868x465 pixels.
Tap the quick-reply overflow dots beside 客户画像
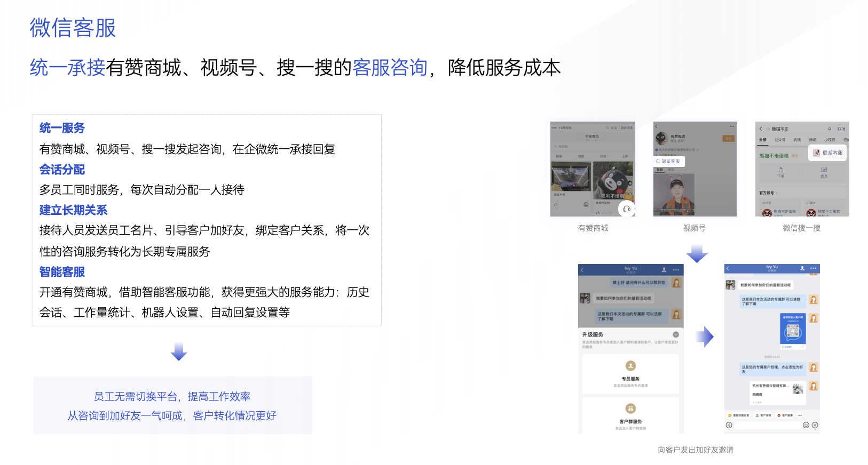[800, 415]
